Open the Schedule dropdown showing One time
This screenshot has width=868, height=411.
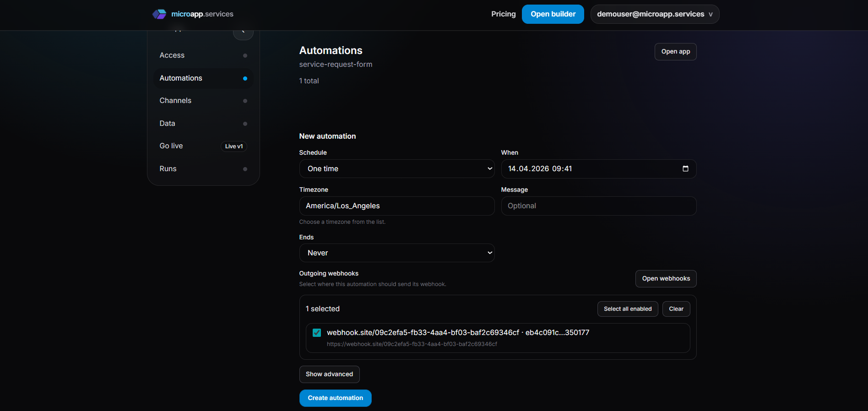click(x=397, y=169)
